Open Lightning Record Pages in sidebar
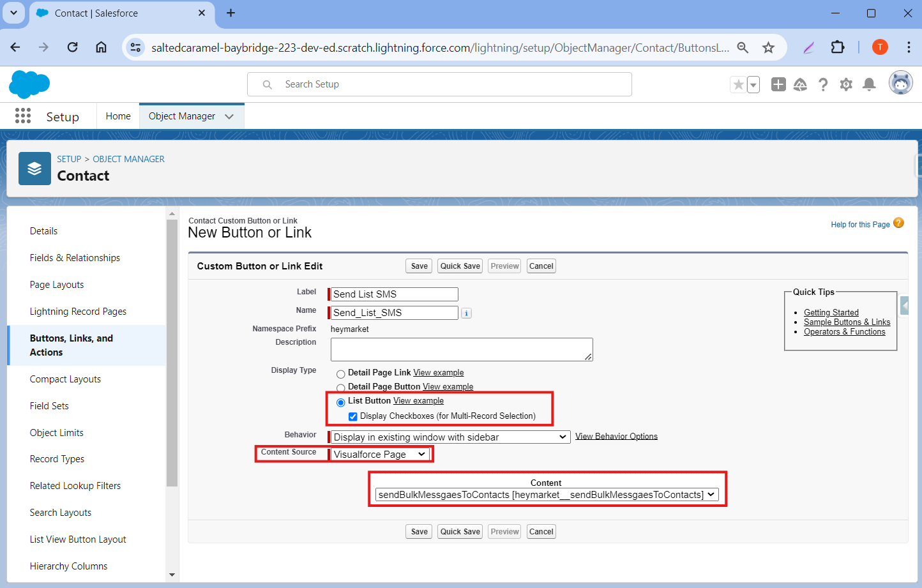This screenshot has width=922, height=588. [x=78, y=312]
